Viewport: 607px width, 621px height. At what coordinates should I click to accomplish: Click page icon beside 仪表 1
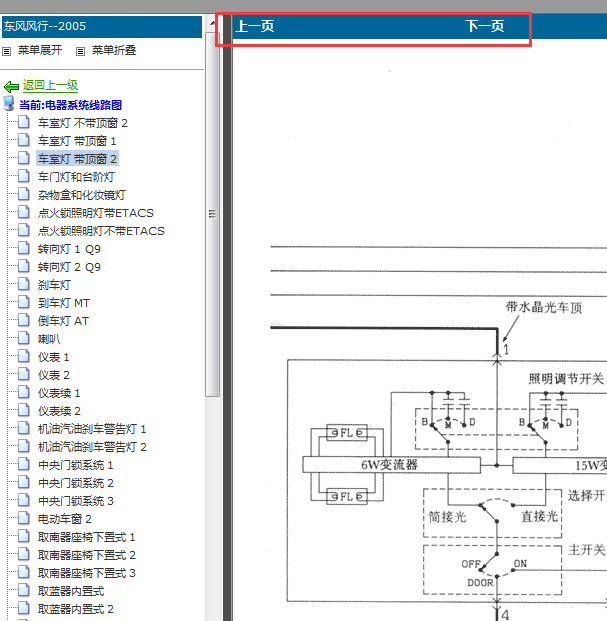tap(24, 356)
